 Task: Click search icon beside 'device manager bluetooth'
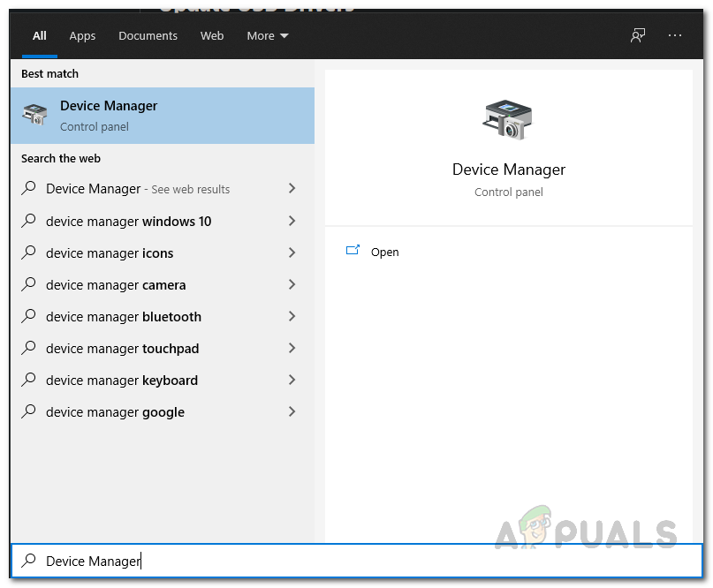(x=28, y=316)
